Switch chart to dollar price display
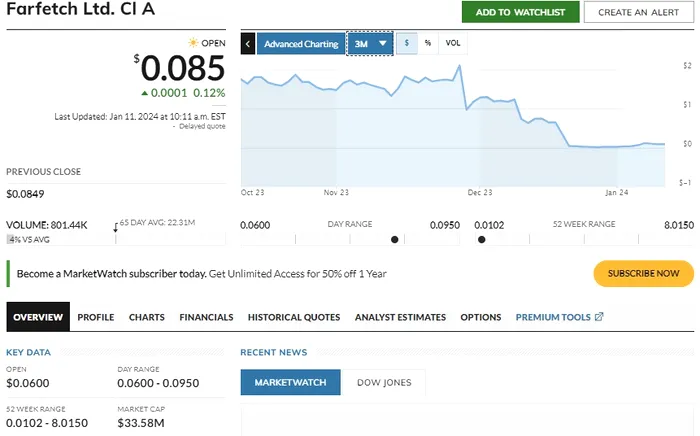Screen dimensions: 700x436 [407, 44]
